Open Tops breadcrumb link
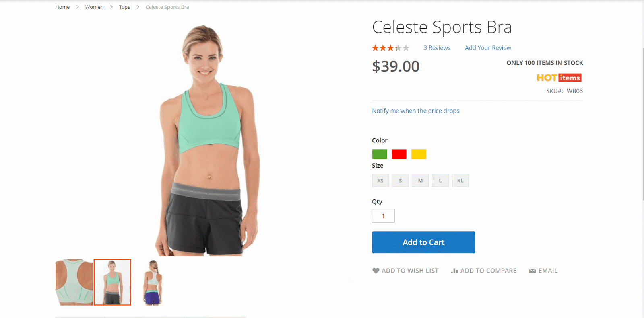This screenshot has width=644, height=318. [x=124, y=7]
